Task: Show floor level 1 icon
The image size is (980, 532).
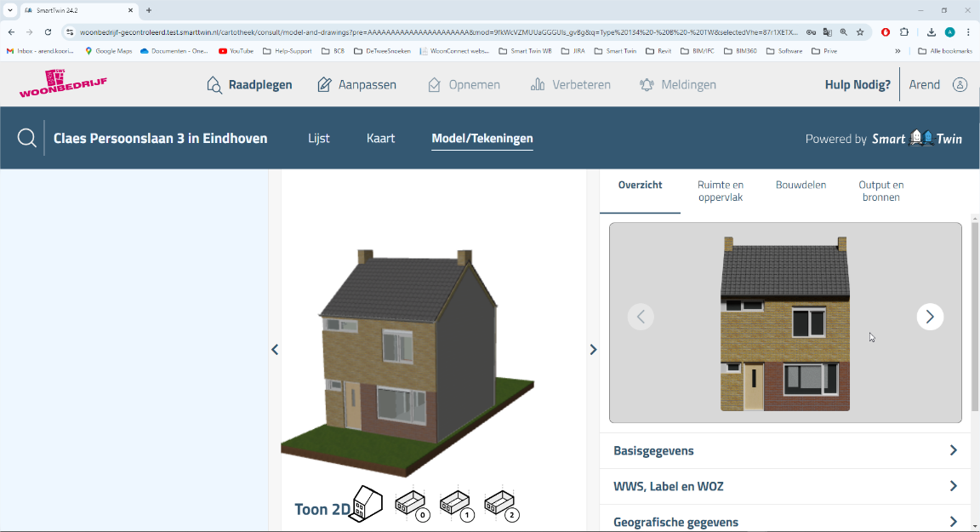Action: click(x=455, y=505)
